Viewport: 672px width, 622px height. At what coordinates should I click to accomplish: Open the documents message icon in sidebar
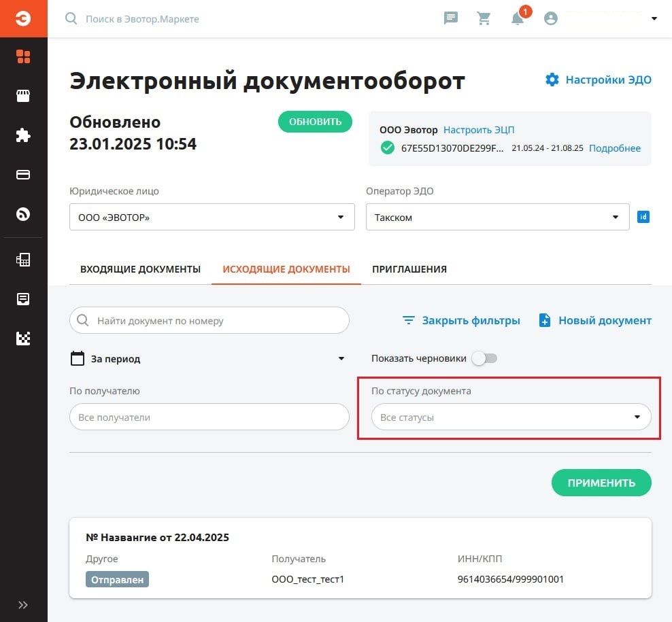point(23,299)
